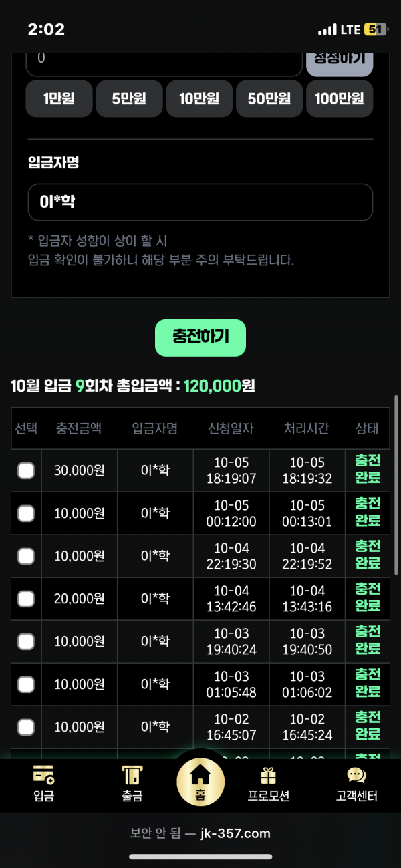Tap the charge amount input showing 0

(x=164, y=60)
